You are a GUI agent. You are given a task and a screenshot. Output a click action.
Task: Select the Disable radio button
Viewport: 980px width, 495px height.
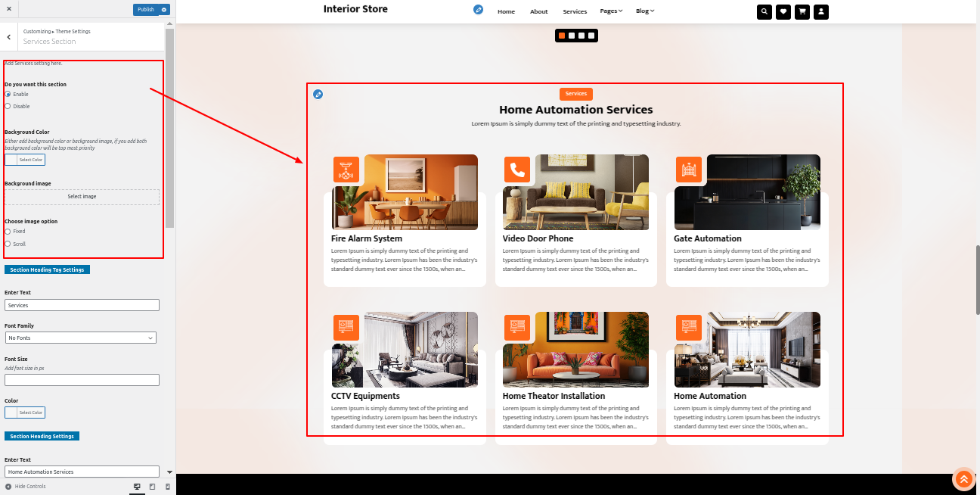[8, 106]
